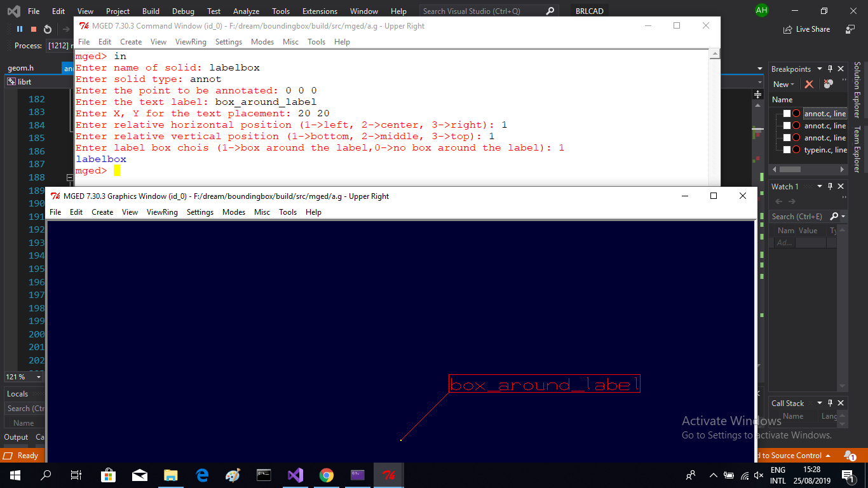Click the Watch 1 search magnifier
The image size is (868, 488).
coord(834,216)
